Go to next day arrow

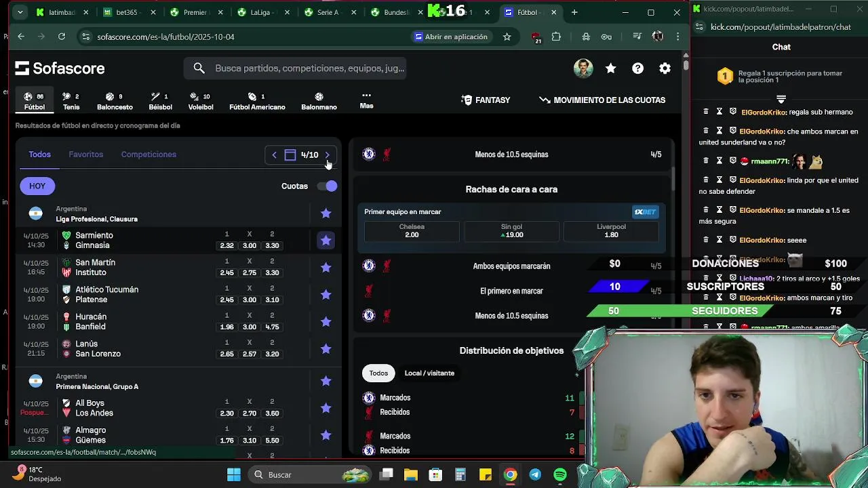tap(328, 155)
